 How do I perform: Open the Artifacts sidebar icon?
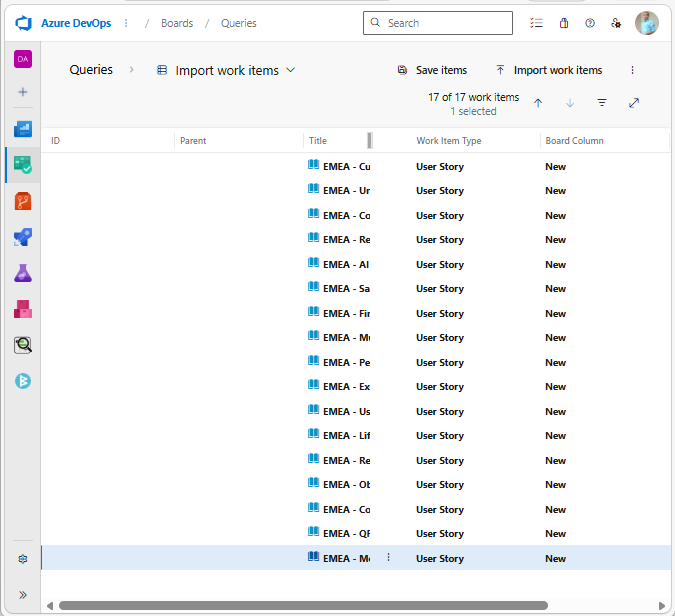pos(23,309)
